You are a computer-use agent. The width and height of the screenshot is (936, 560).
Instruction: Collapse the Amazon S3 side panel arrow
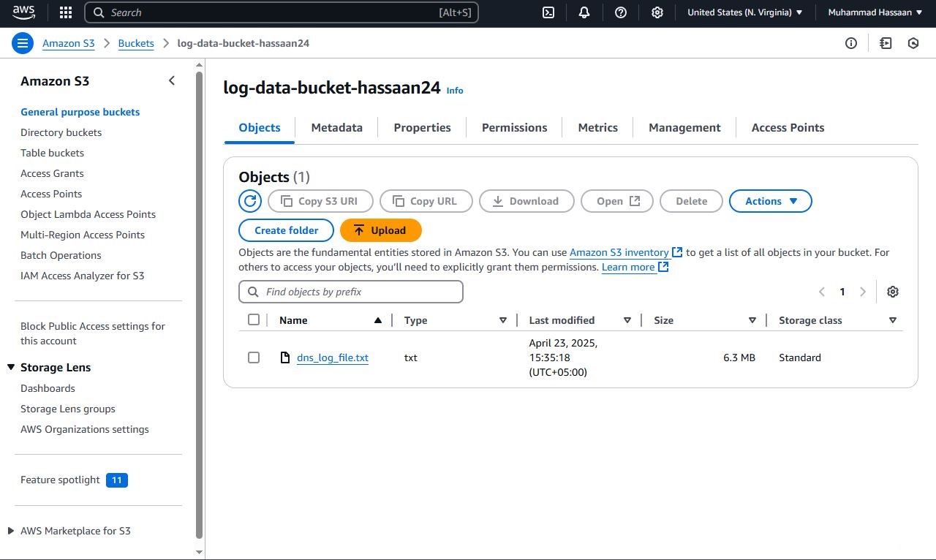click(x=172, y=81)
